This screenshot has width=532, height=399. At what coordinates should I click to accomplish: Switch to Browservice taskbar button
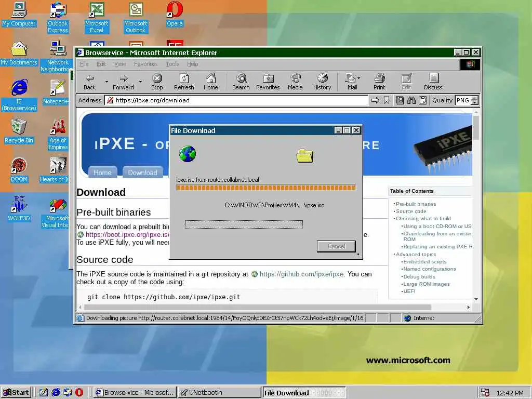pos(135,393)
